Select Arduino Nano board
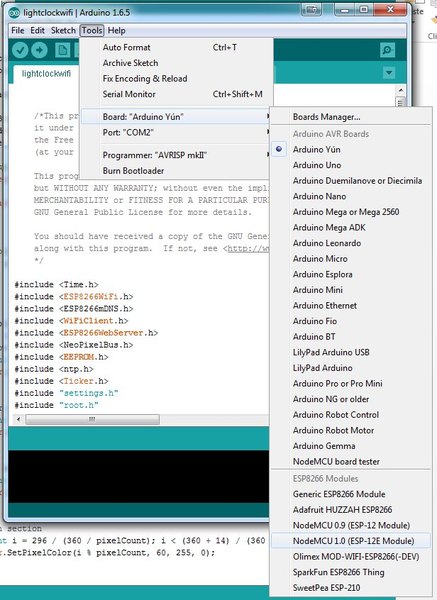 351,196
